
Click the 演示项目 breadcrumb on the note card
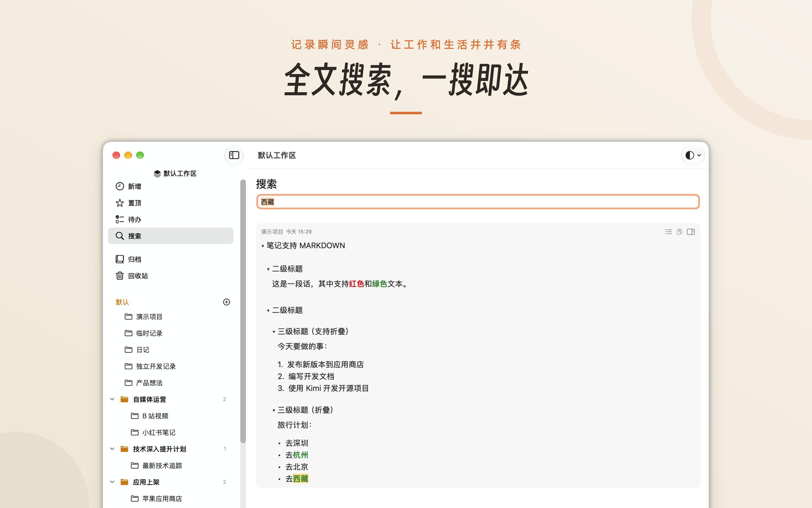[272, 231]
